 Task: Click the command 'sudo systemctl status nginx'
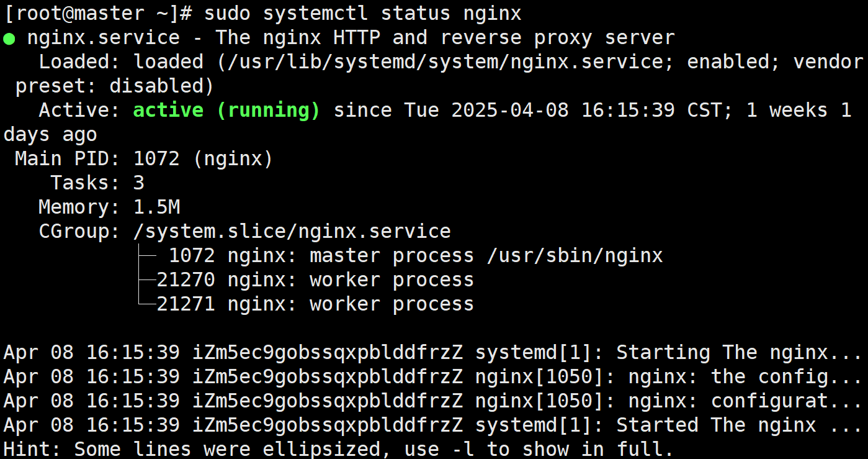tap(363, 14)
